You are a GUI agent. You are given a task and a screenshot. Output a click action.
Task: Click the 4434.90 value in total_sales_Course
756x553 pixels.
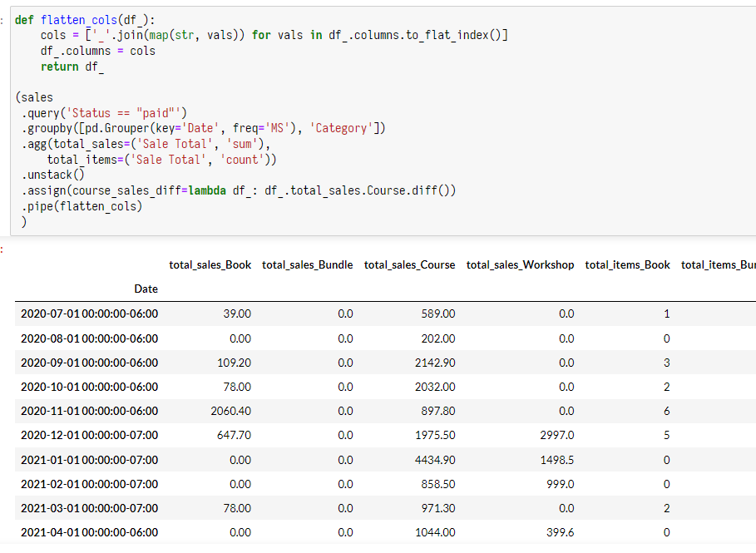[435, 459]
